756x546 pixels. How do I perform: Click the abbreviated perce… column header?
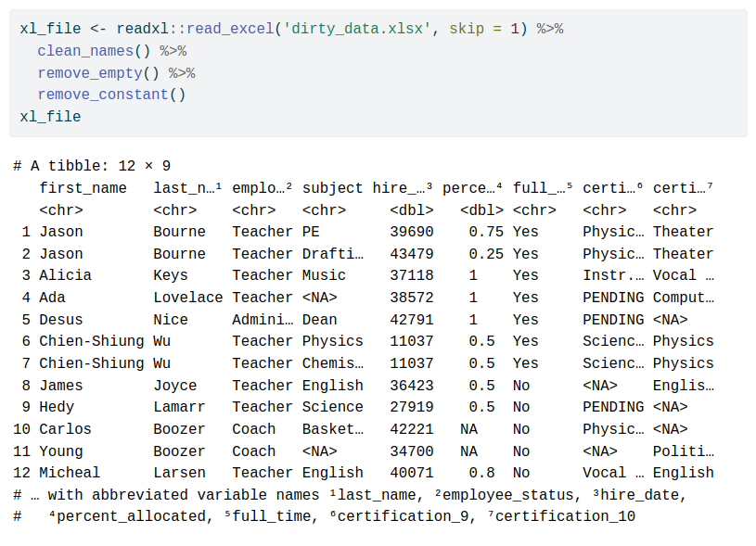[472, 188]
